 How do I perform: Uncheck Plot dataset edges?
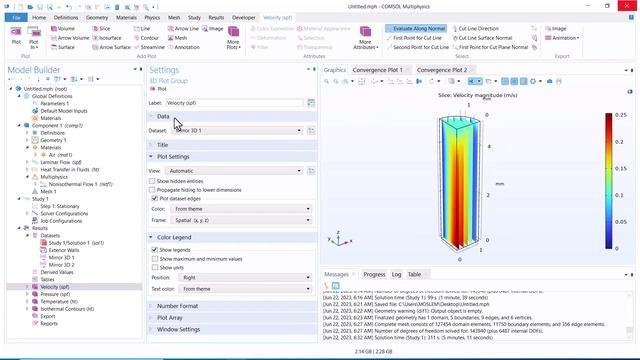click(x=154, y=198)
